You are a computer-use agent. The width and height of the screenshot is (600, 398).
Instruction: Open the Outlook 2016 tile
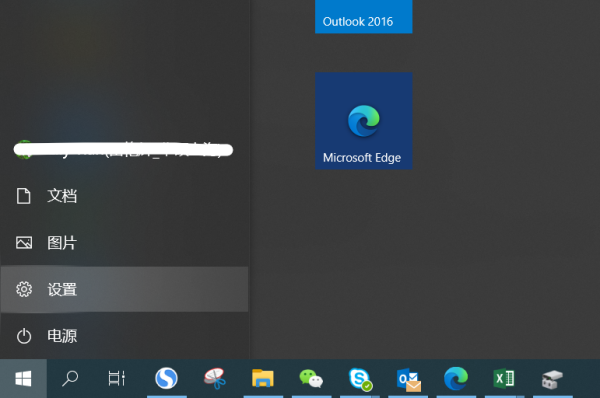(364, 16)
